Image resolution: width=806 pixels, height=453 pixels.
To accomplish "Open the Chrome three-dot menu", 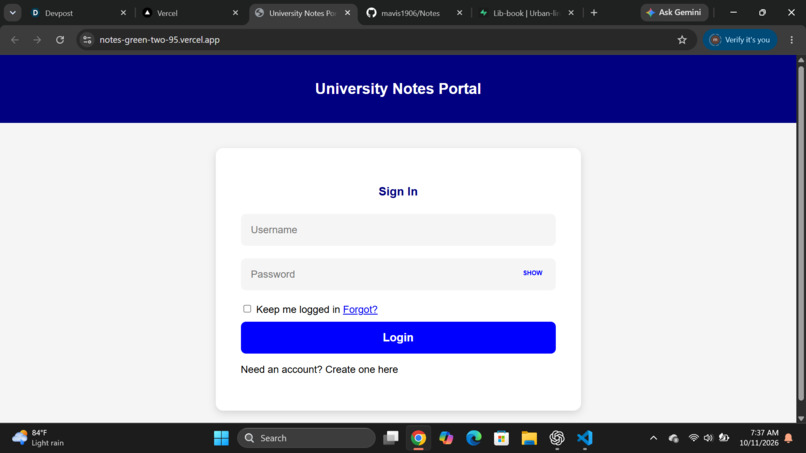I will click(792, 40).
